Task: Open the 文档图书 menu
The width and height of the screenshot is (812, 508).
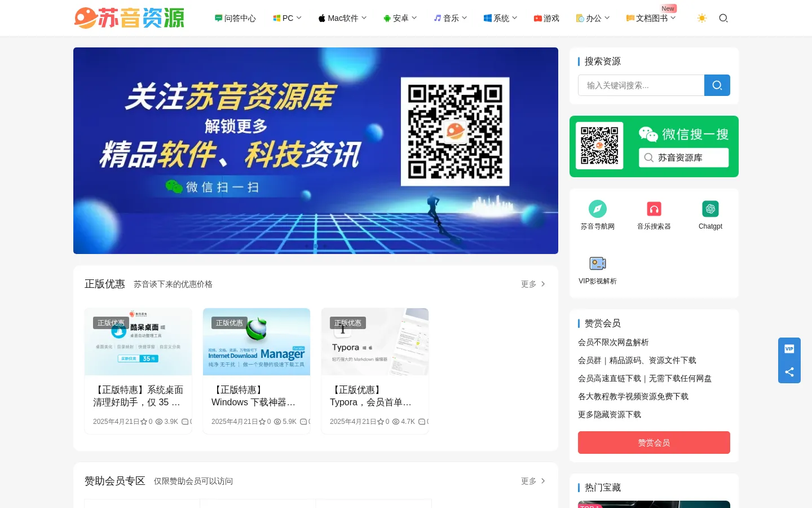Action: (651, 18)
